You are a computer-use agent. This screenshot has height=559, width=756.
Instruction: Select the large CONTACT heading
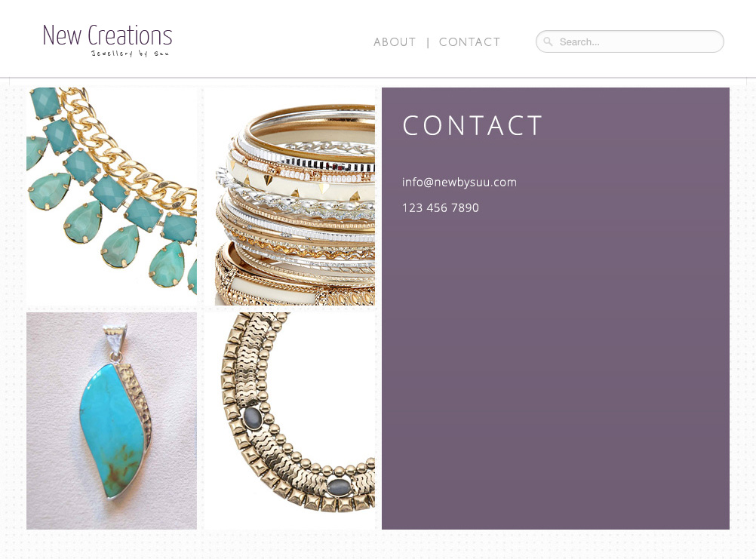tap(472, 126)
